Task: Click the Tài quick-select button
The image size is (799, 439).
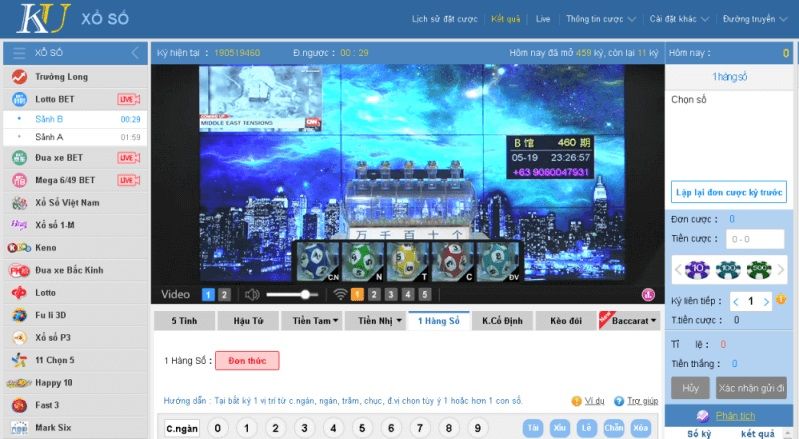Action: [532, 428]
